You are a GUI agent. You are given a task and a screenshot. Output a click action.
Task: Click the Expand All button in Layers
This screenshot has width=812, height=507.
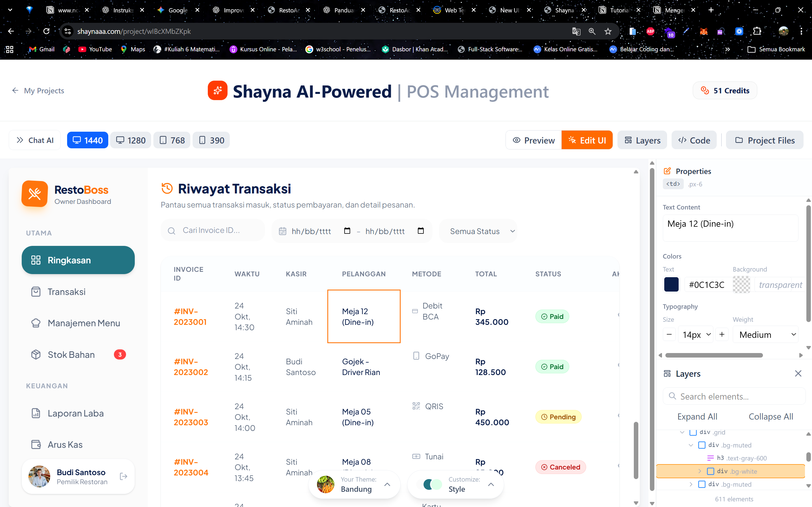tap(697, 416)
